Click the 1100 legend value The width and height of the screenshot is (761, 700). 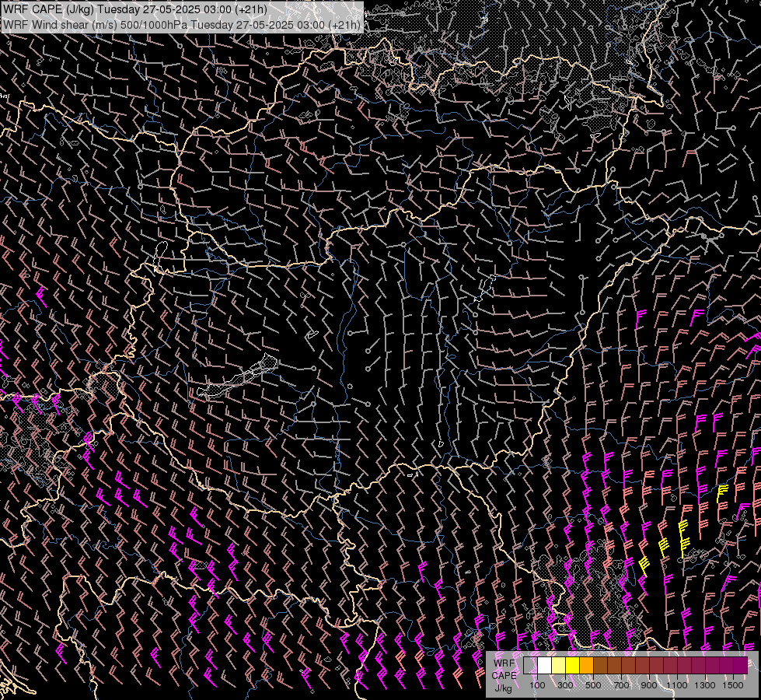click(x=676, y=685)
